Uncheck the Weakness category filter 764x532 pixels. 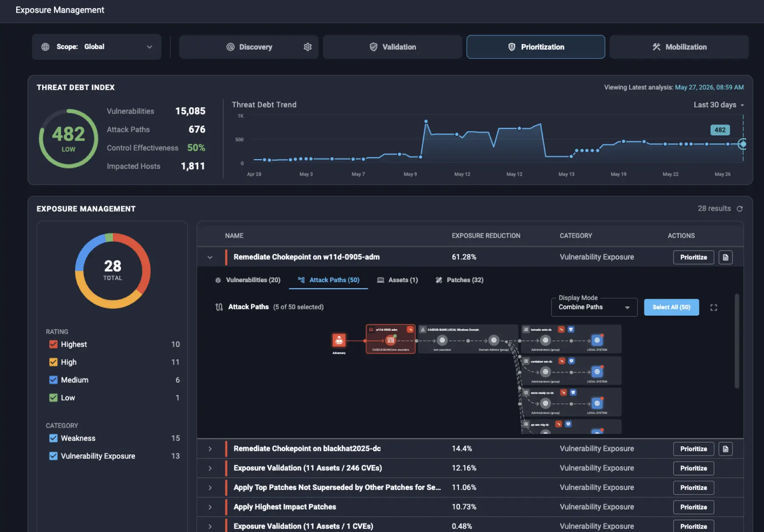coord(53,438)
